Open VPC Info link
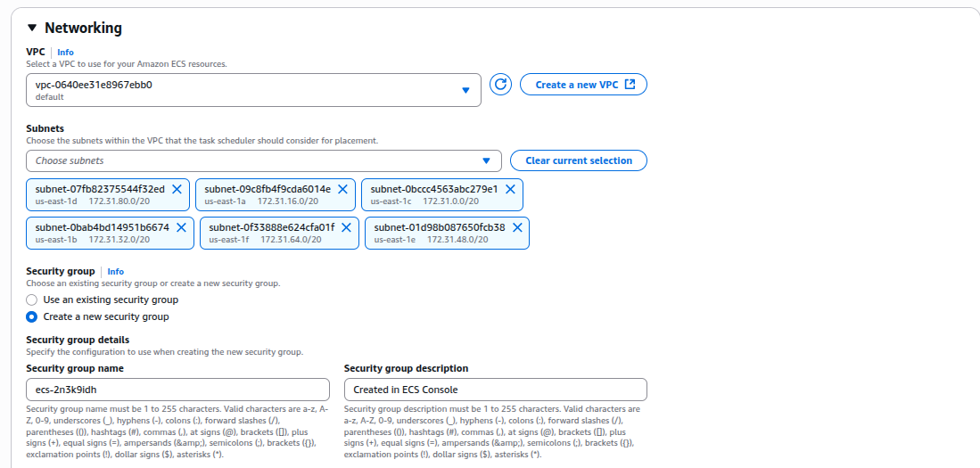This screenshot has width=980, height=468. coord(66,52)
